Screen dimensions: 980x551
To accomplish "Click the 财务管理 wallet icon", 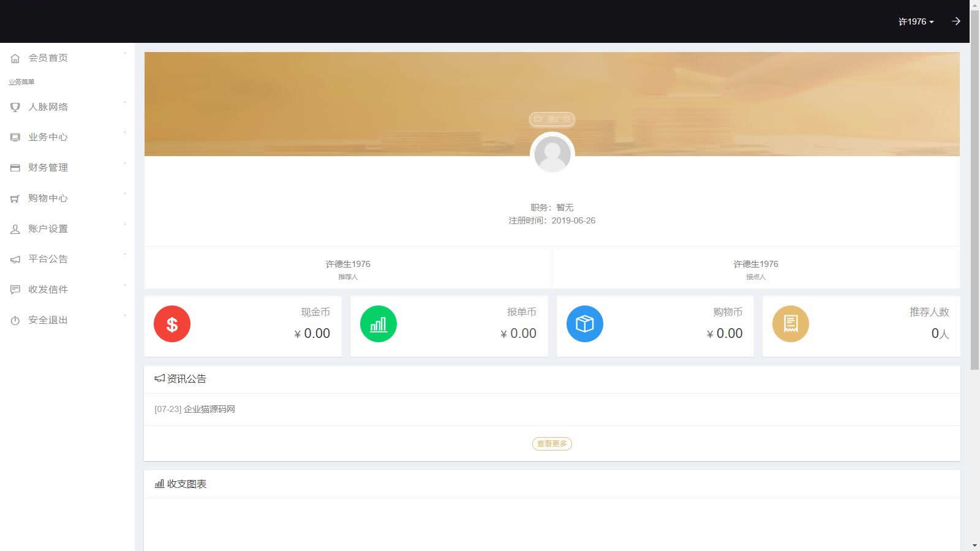I will (x=15, y=167).
